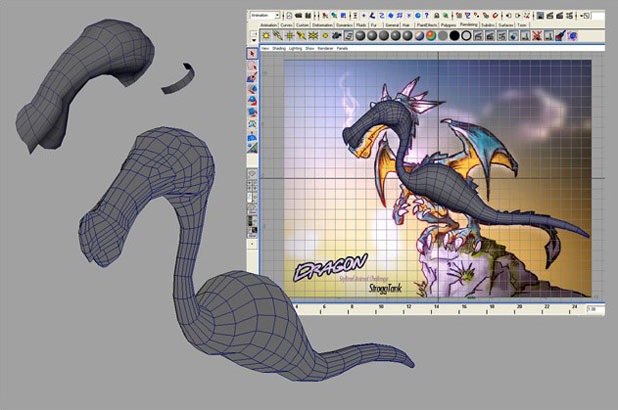Activate the Scale tool in toolbox

point(252,112)
